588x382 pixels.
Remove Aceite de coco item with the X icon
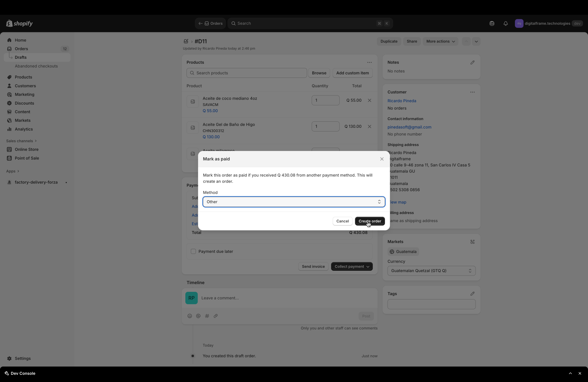point(369,100)
